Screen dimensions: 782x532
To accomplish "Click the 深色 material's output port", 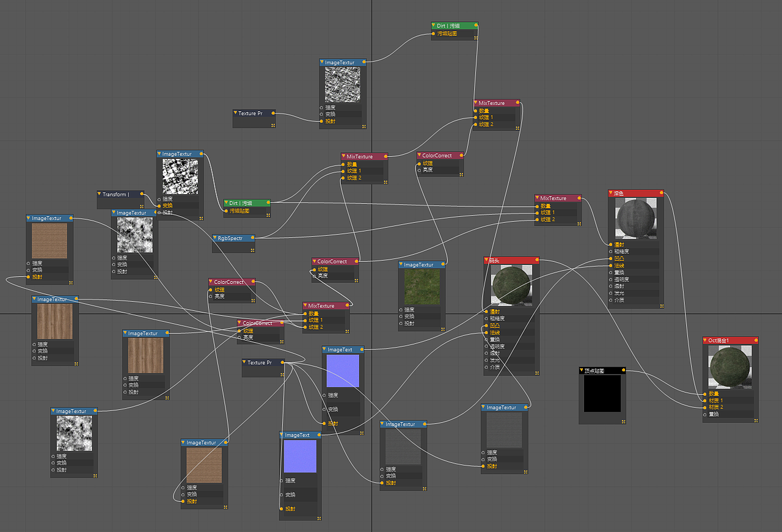I will pyautogui.click(x=662, y=193).
